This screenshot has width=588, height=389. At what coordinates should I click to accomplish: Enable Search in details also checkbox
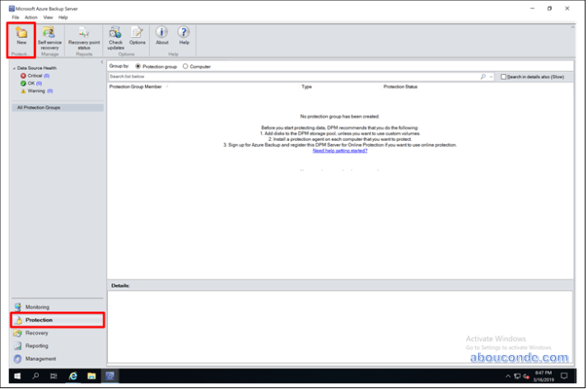click(x=504, y=77)
